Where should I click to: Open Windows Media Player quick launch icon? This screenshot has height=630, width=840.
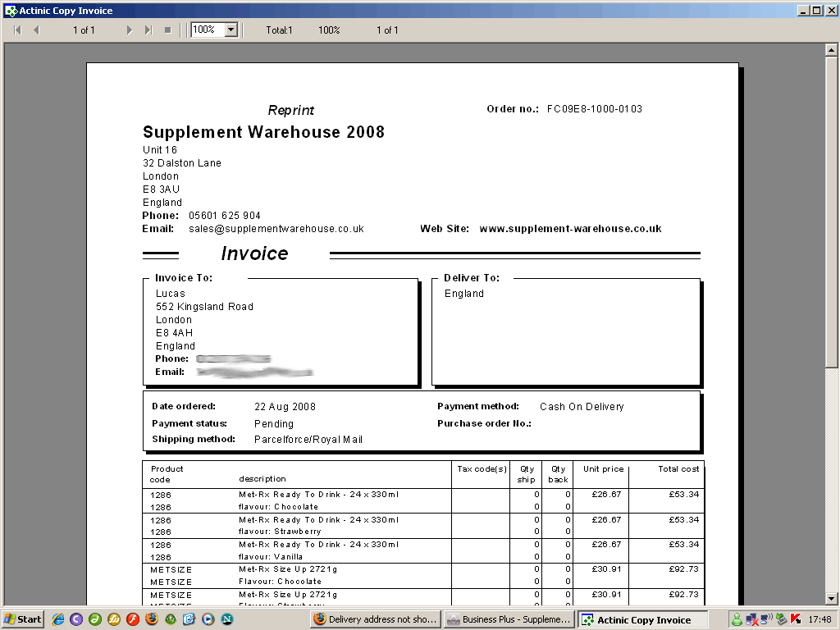tap(208, 619)
